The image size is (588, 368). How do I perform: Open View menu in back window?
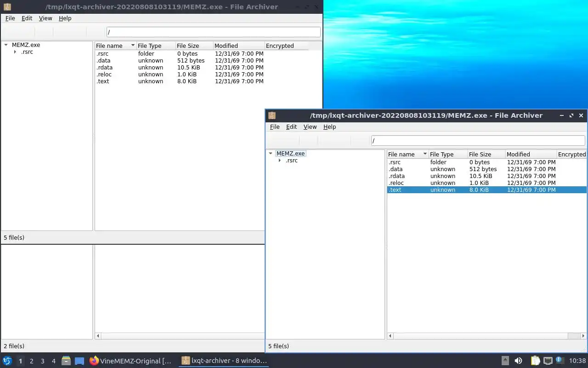coord(45,18)
